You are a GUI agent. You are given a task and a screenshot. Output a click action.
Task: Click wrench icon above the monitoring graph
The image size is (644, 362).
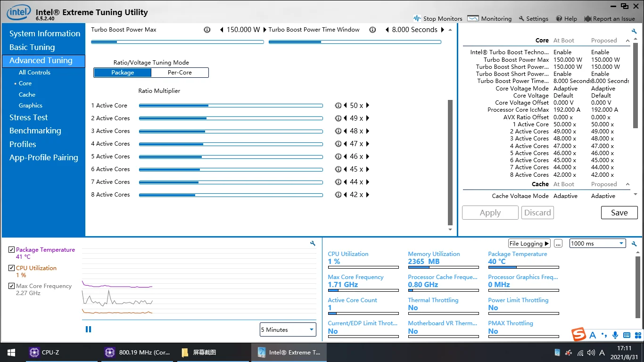pyautogui.click(x=313, y=243)
